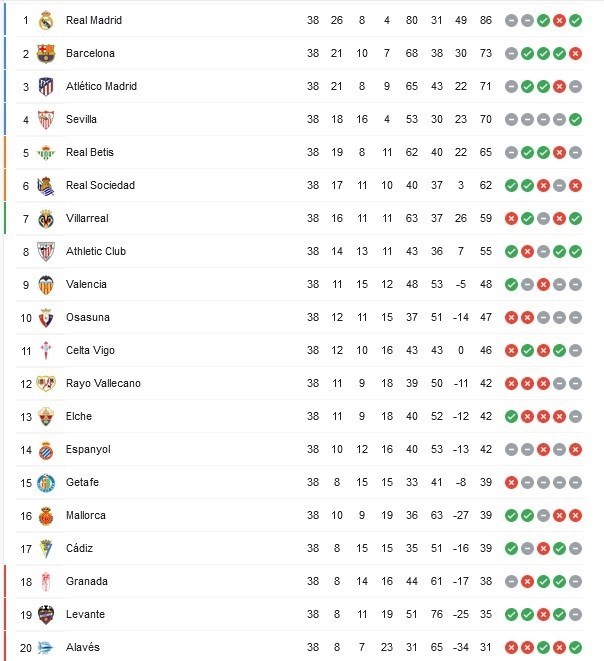Click Barcelona's latest red loss form icon

576,53
